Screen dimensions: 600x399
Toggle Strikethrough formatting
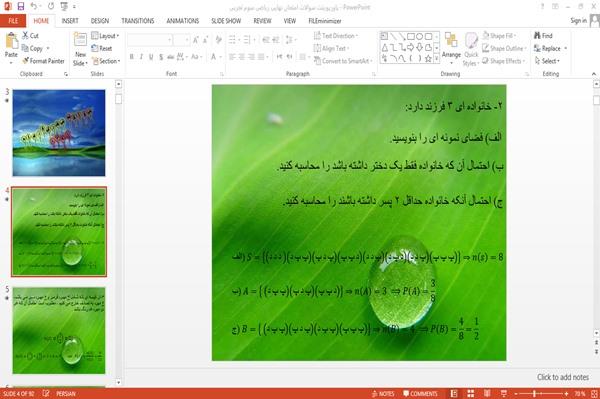(171, 57)
